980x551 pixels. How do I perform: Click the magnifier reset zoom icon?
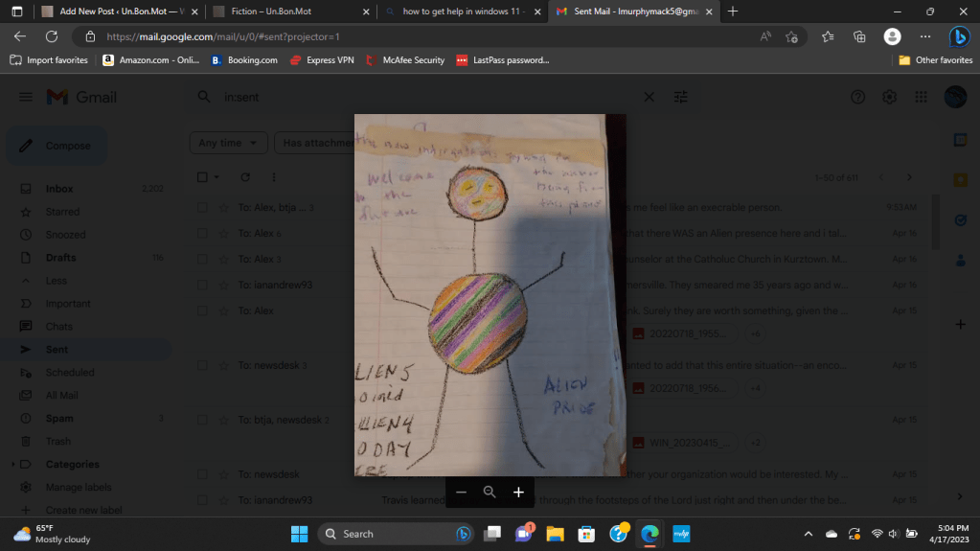490,492
